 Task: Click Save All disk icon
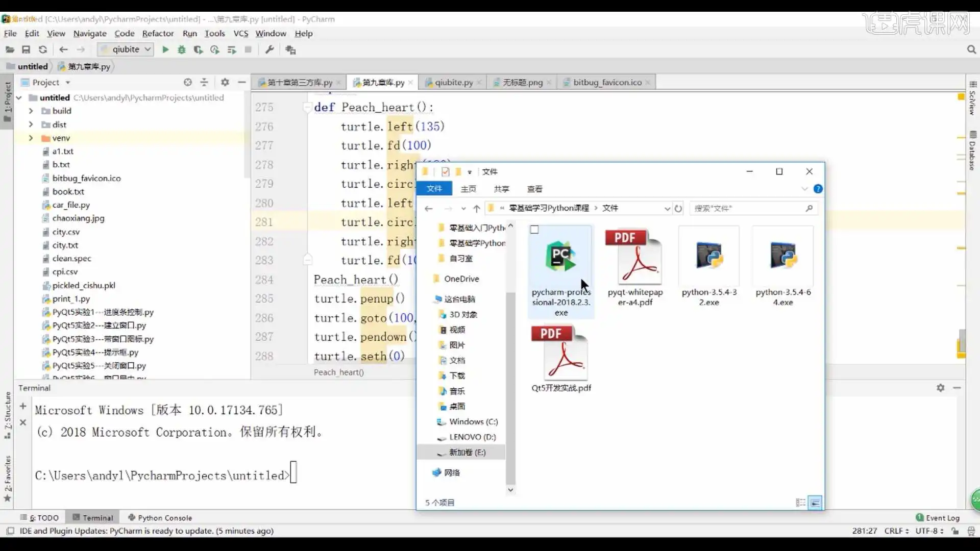click(x=26, y=49)
